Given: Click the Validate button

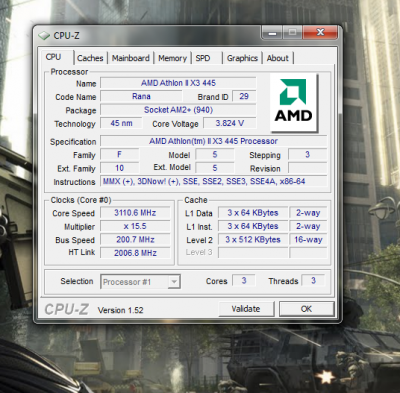Looking at the screenshot, I should 246,309.
